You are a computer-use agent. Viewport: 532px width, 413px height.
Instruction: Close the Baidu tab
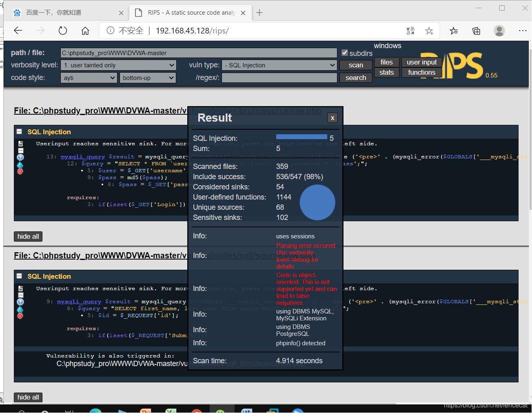121,13
